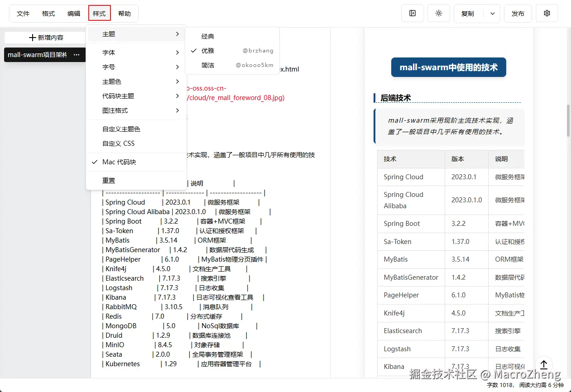Select the 简洁 theme option
The height and width of the screenshot is (392, 571).
tap(232, 65)
